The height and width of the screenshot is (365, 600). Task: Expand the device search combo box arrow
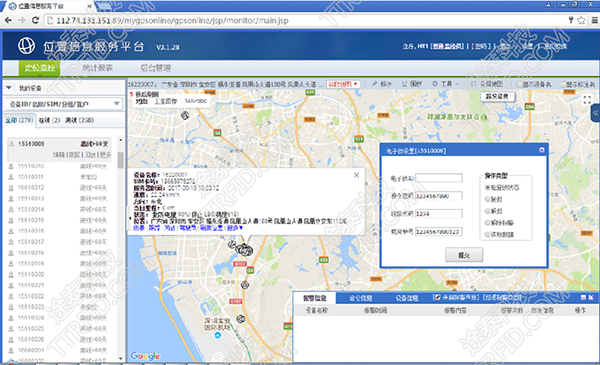click(x=117, y=104)
